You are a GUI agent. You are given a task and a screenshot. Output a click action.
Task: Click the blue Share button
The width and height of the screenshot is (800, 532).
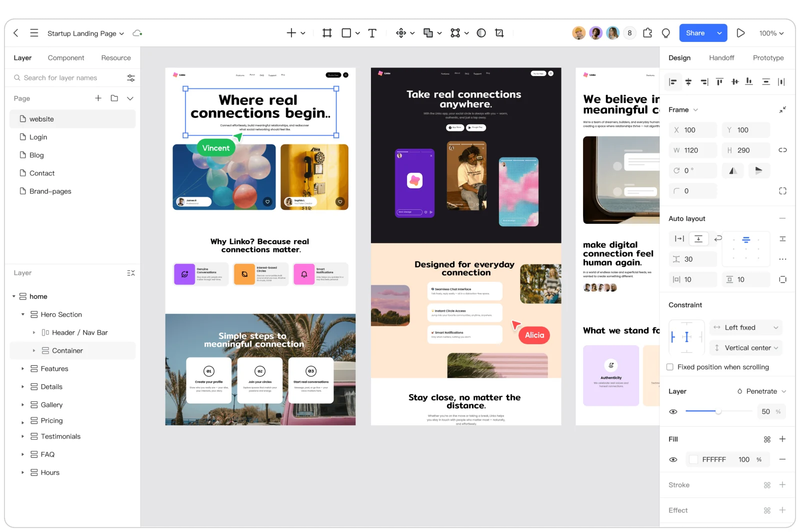click(695, 33)
